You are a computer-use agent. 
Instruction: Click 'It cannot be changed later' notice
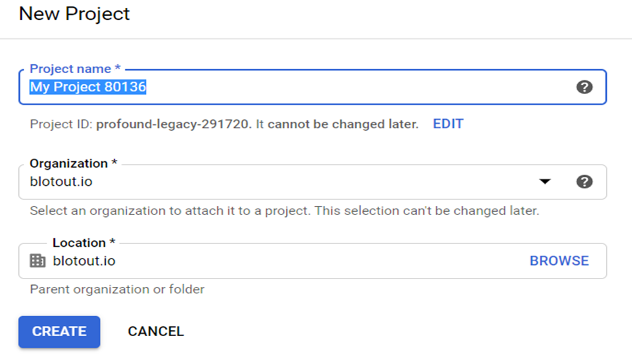(337, 124)
